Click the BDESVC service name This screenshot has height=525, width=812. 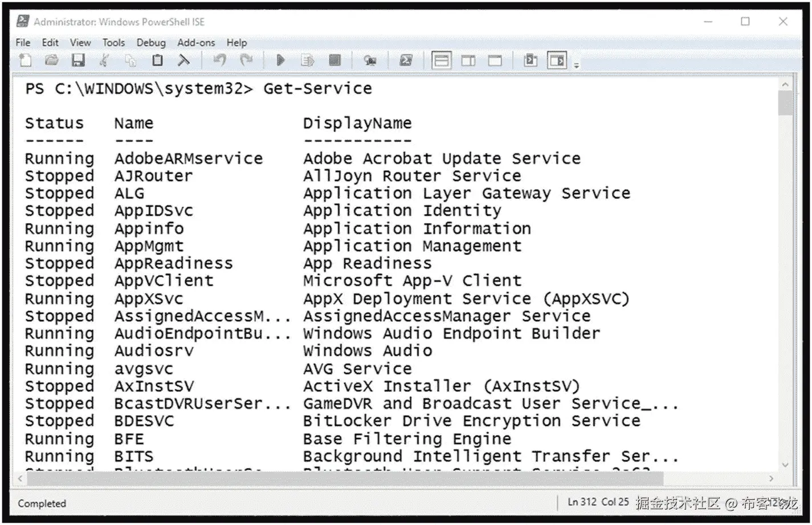[x=144, y=421]
